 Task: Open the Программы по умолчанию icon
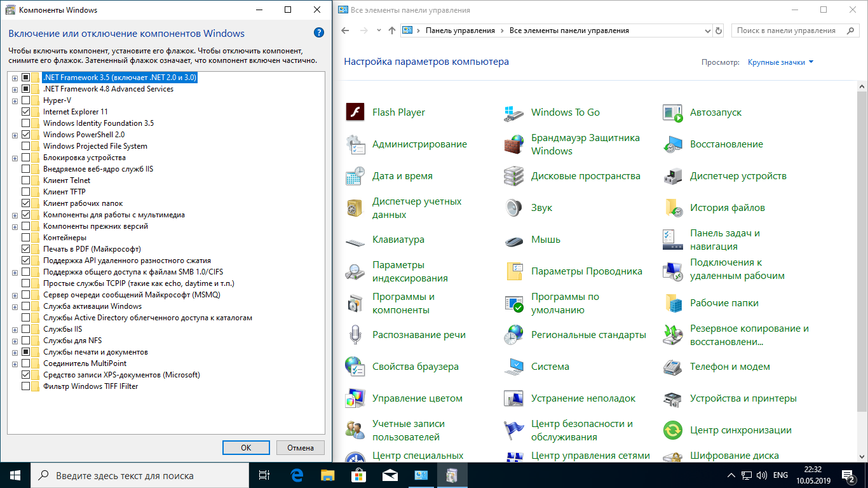click(513, 303)
